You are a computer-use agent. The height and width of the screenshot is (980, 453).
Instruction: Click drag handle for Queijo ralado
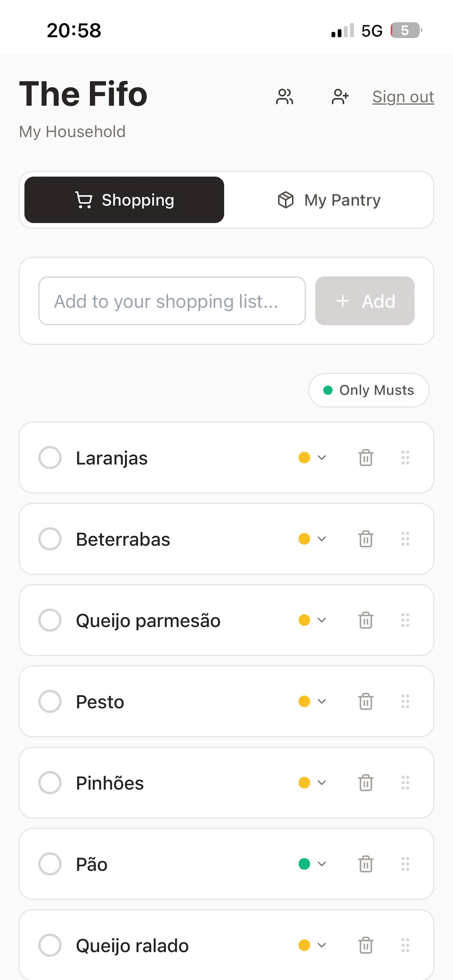tap(405, 945)
